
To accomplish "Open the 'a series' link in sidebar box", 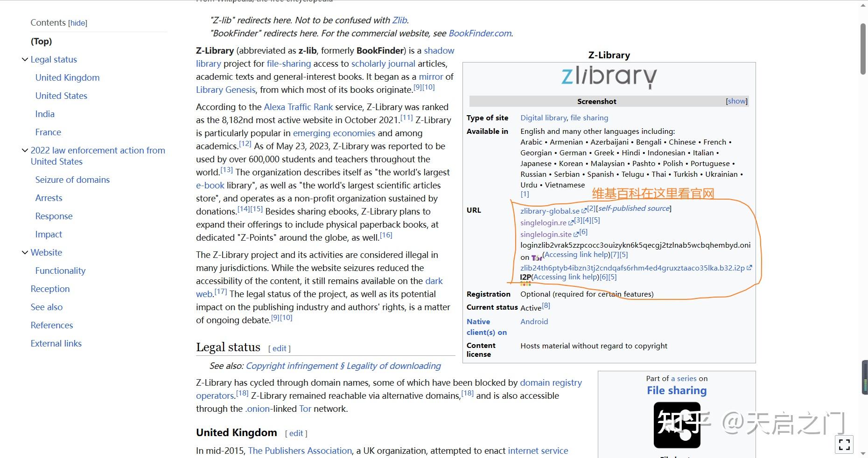I will (x=684, y=378).
